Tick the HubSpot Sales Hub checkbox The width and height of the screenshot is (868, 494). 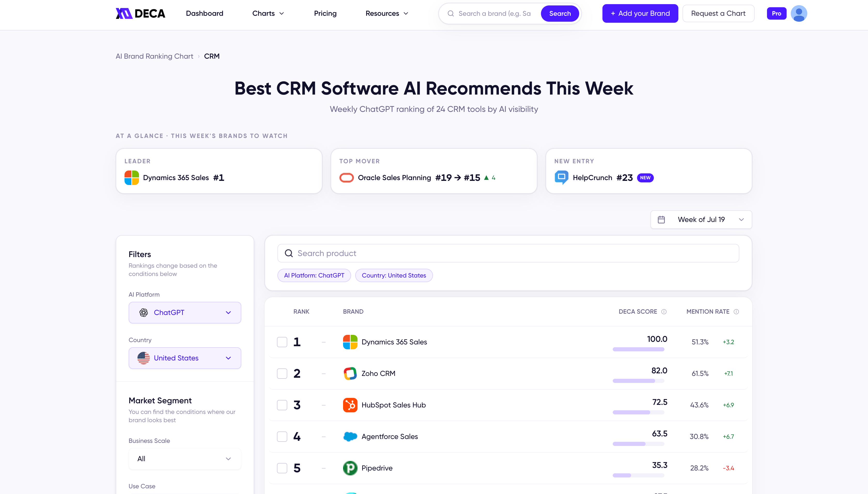(x=282, y=405)
